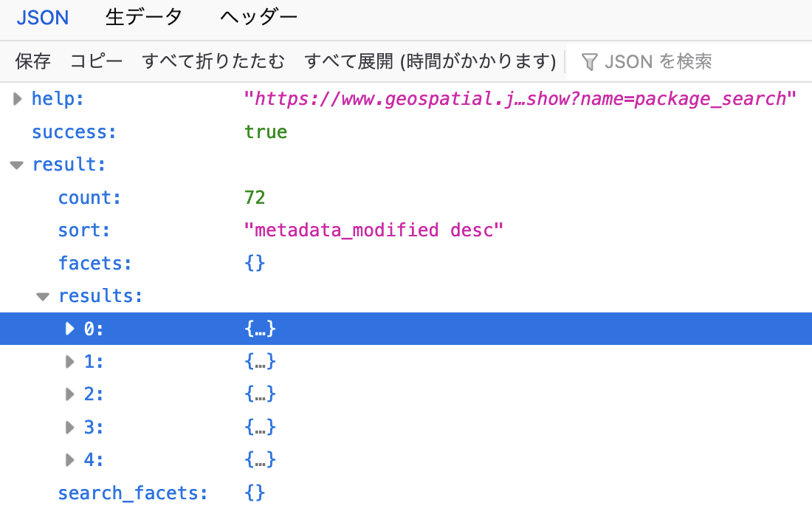812x517 pixels.
Task: Click the help URL value link
Action: coord(517,98)
